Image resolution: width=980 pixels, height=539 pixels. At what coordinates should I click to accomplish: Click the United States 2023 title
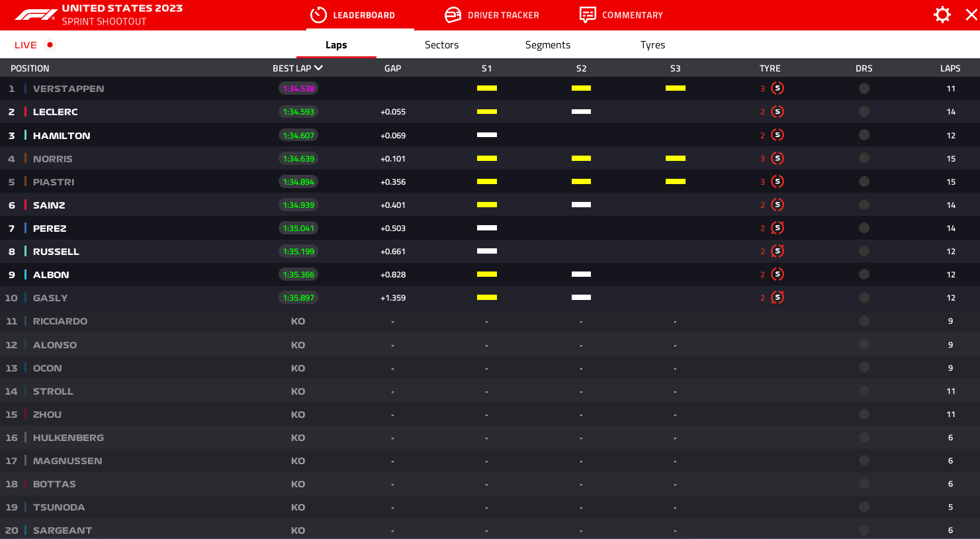coord(122,9)
